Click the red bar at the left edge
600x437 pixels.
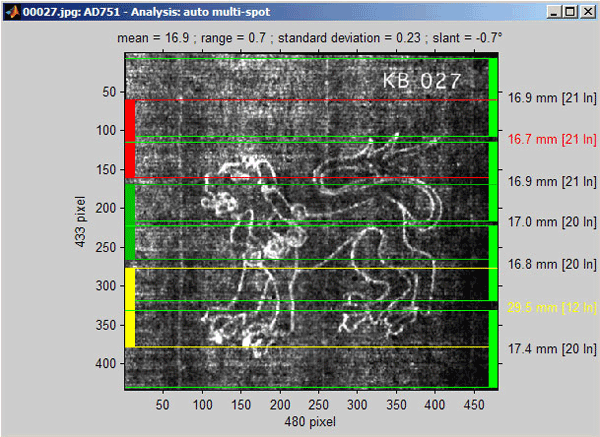[x=130, y=139]
